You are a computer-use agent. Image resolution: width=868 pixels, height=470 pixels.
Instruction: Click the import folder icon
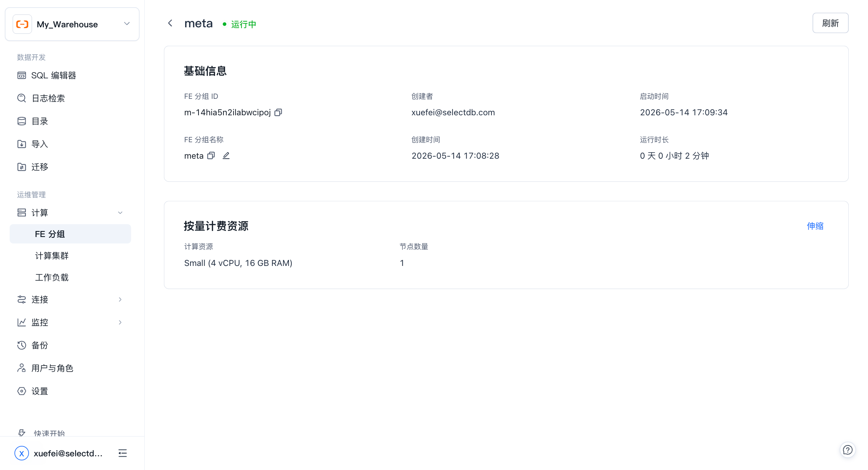tap(22, 144)
